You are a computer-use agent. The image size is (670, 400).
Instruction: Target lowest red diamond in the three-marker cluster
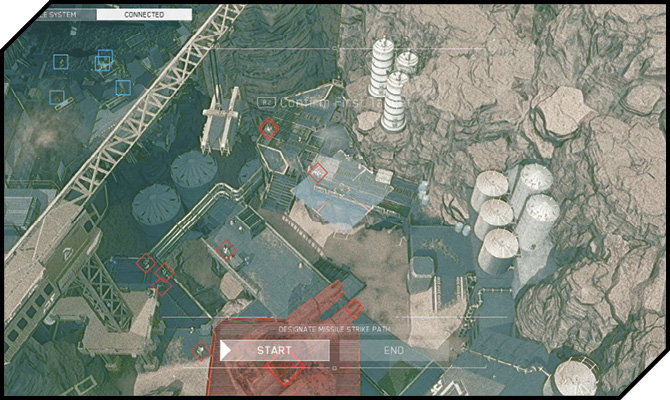pyautogui.click(x=162, y=288)
